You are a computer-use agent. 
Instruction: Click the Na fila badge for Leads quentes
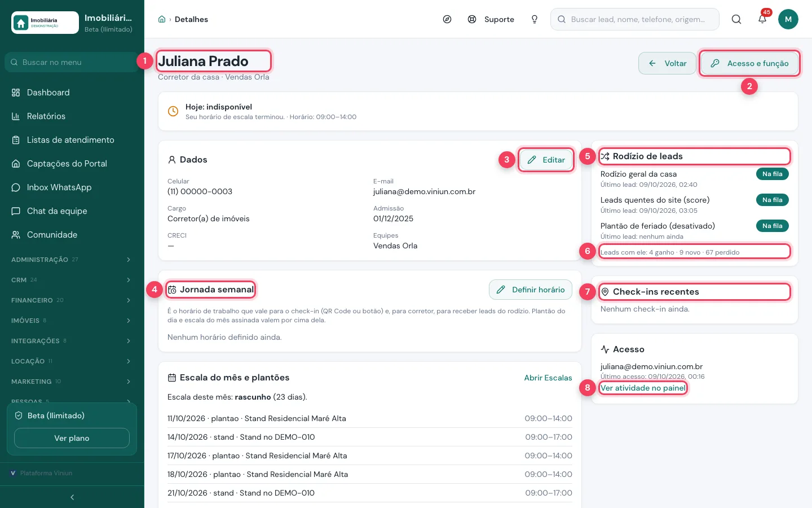[x=773, y=200]
